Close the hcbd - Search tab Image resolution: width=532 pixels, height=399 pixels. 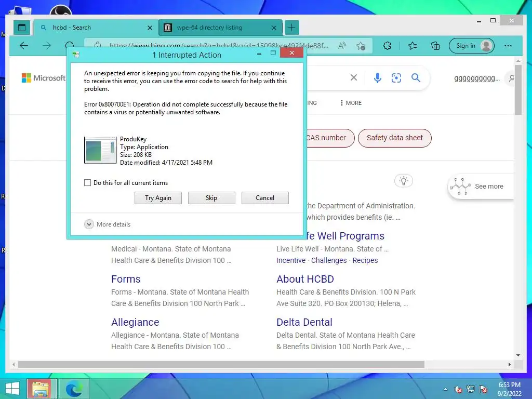coord(150,28)
